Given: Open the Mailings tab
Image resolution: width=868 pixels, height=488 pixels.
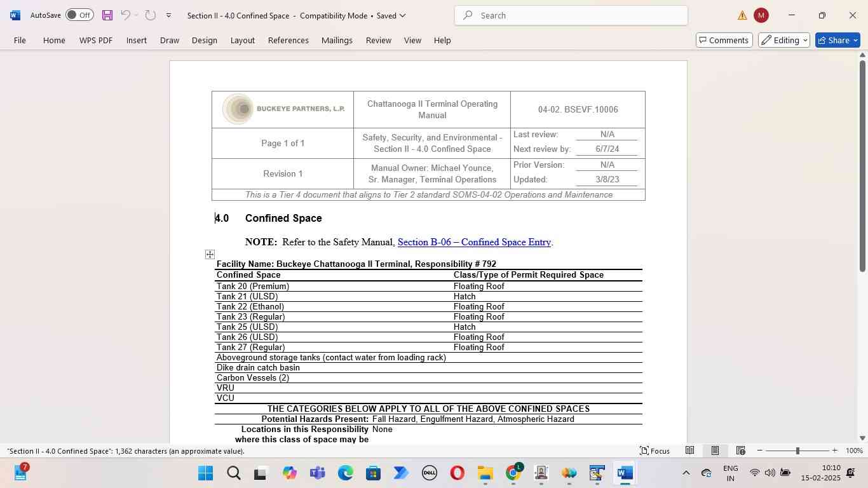Looking at the screenshot, I should pyautogui.click(x=337, y=40).
